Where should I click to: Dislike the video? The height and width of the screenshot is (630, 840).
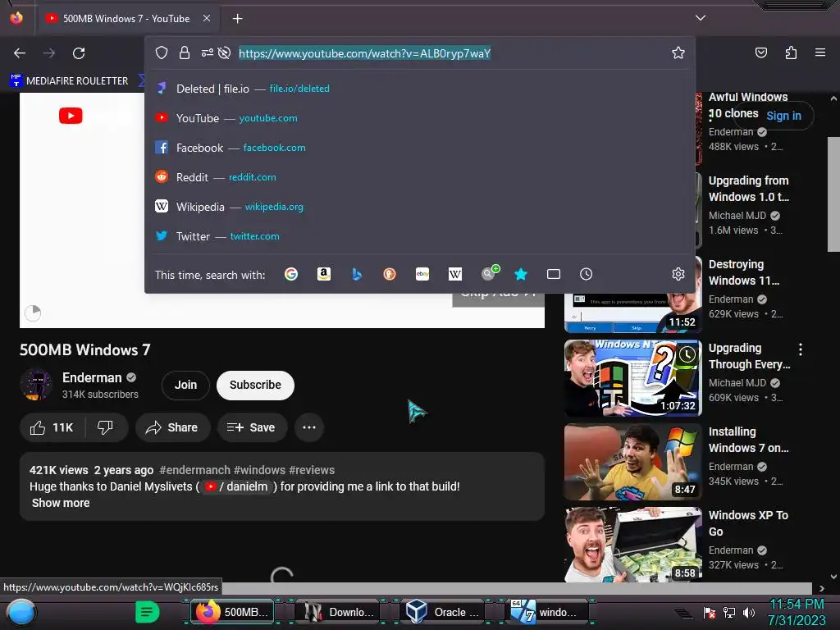click(106, 427)
